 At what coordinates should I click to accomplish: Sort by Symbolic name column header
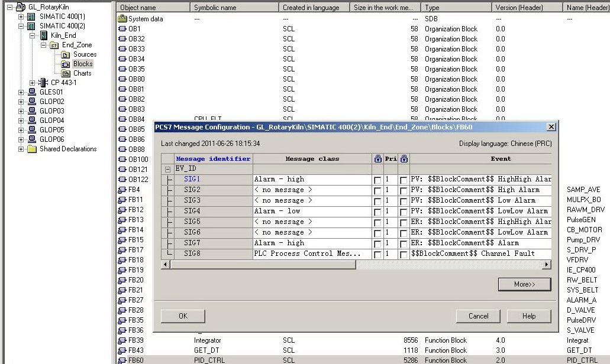click(x=234, y=7)
